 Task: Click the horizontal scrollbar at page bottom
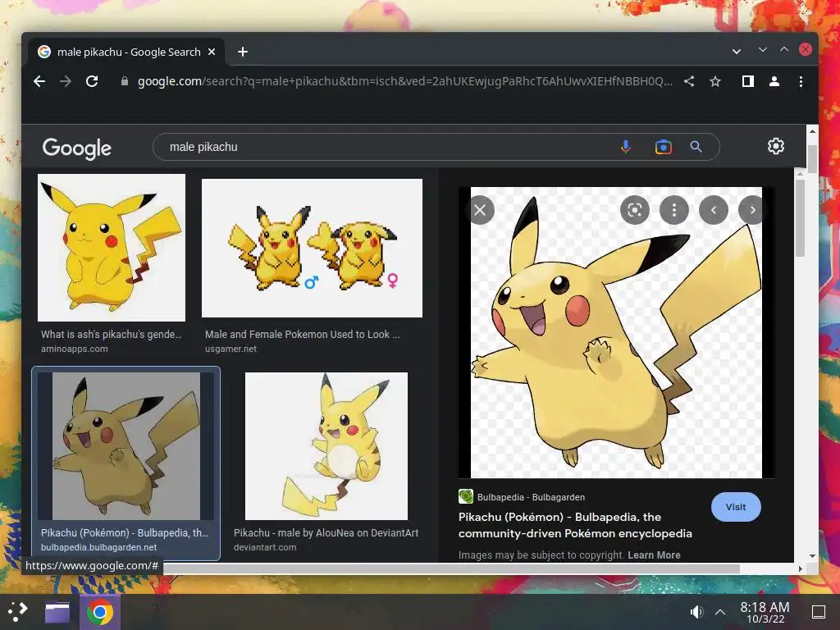click(451, 568)
